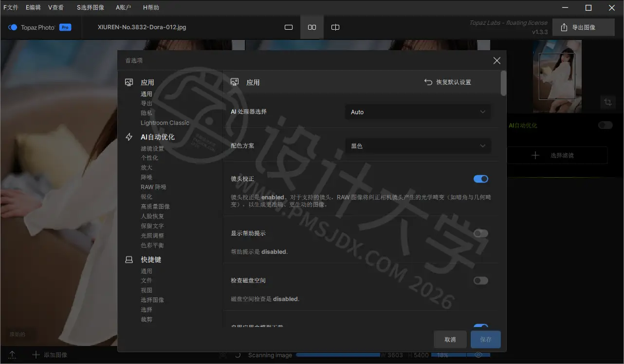Select 选择图像 under 快捷键 section
The image size is (624, 364).
click(x=152, y=300)
